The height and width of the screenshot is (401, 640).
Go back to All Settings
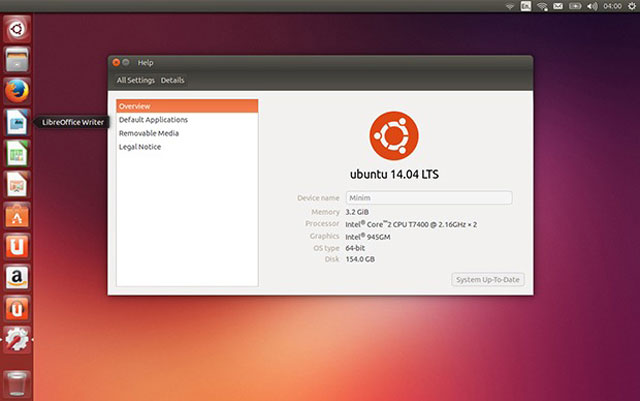click(136, 80)
